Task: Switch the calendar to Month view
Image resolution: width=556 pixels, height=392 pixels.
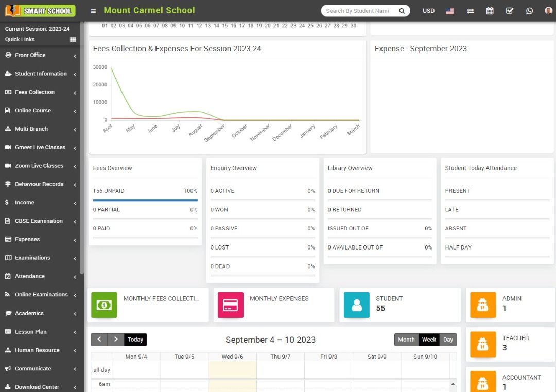Action: (x=406, y=340)
